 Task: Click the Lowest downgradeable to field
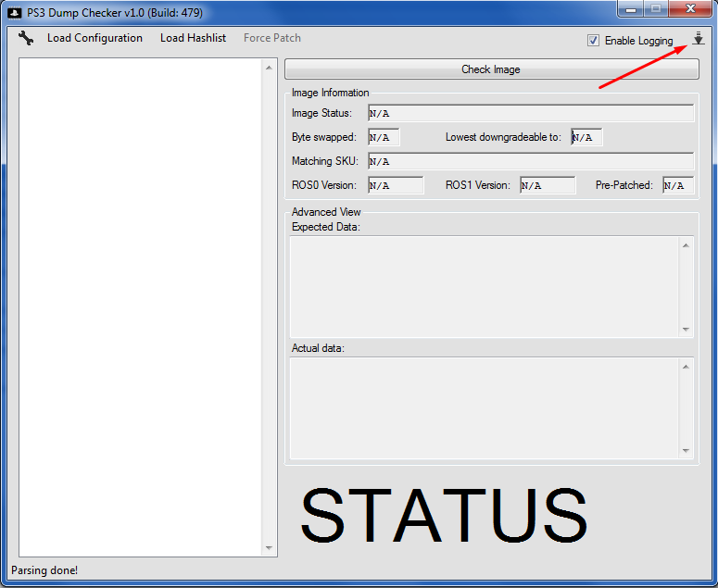pos(586,138)
